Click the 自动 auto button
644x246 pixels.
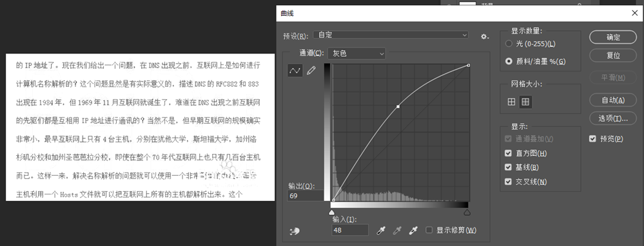[613, 100]
